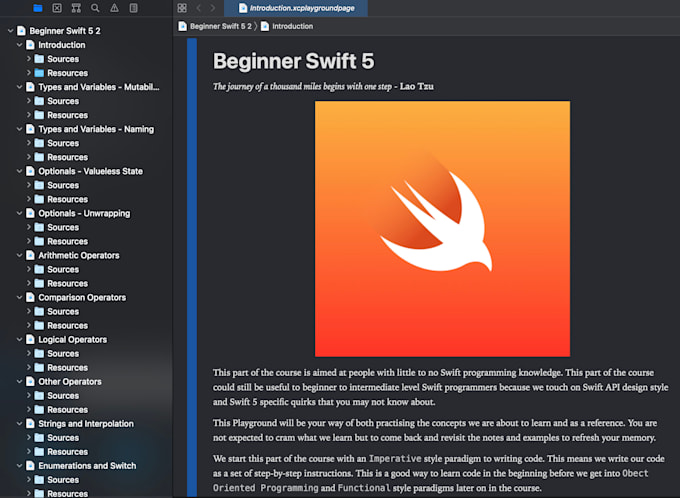Select Sources under Enumerations and Switch

(63, 479)
